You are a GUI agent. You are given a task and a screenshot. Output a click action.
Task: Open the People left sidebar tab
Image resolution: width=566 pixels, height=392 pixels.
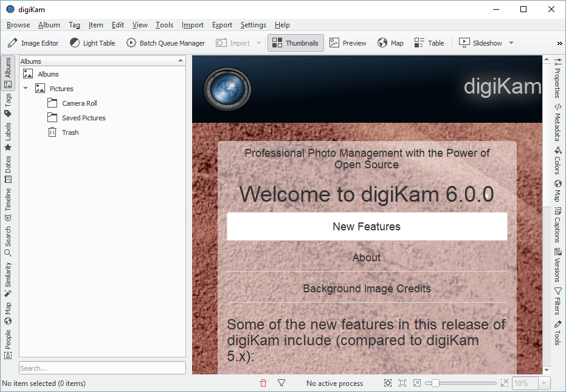[x=8, y=345]
